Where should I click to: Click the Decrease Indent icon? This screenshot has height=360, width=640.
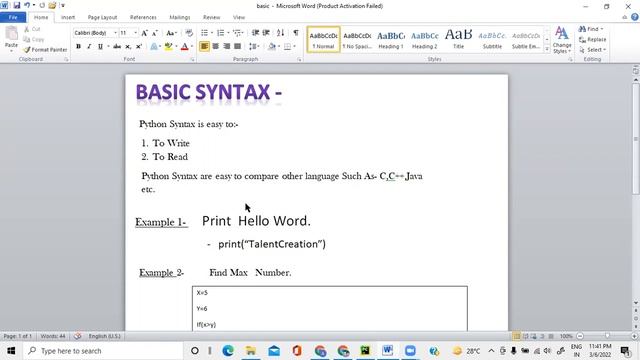(255, 33)
